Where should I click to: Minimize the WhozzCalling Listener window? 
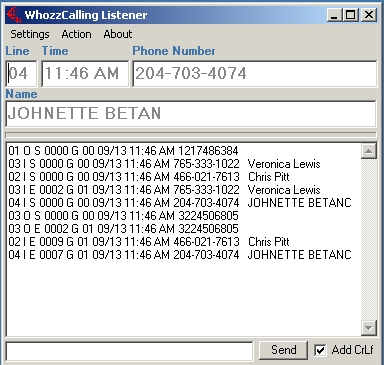pos(334,15)
